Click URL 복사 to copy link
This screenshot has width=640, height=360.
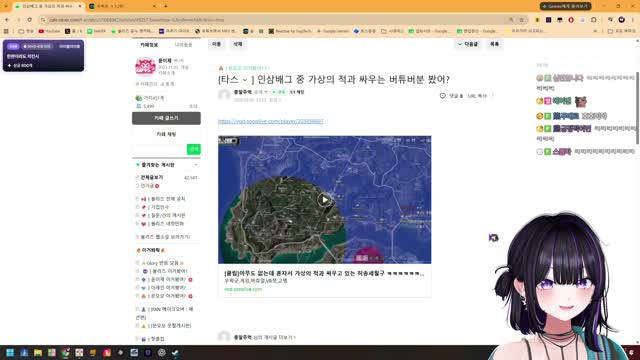click(477, 96)
